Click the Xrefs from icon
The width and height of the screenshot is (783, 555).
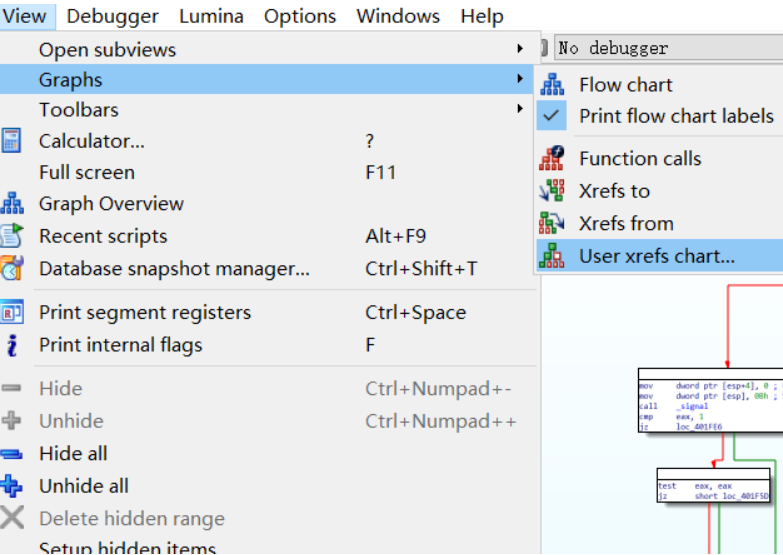552,223
